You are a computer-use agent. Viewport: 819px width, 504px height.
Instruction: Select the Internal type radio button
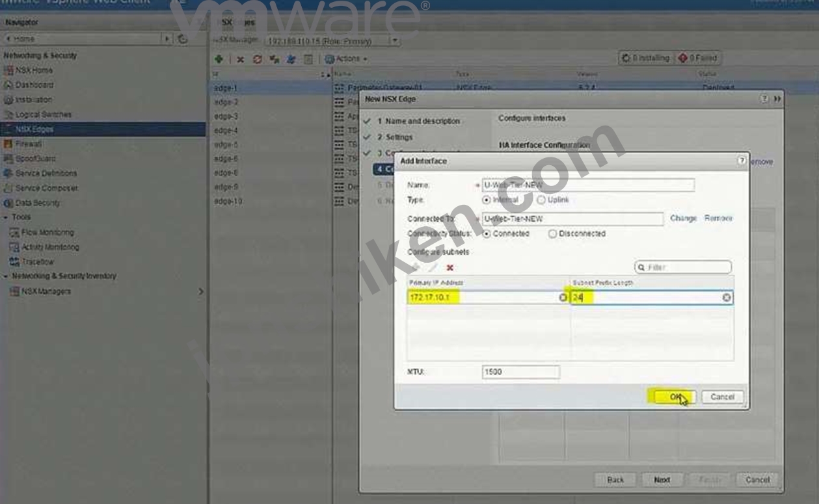pyautogui.click(x=487, y=200)
